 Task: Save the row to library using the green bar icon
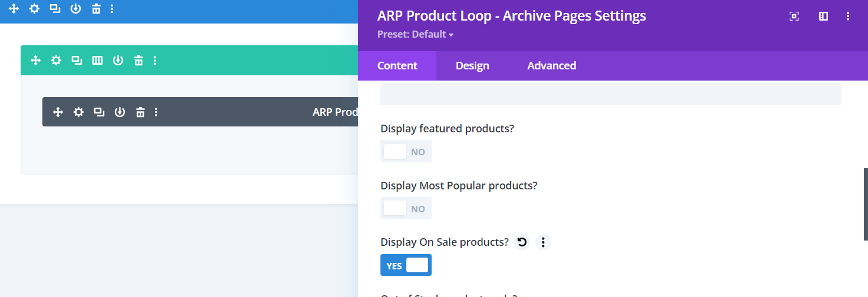pos(118,60)
